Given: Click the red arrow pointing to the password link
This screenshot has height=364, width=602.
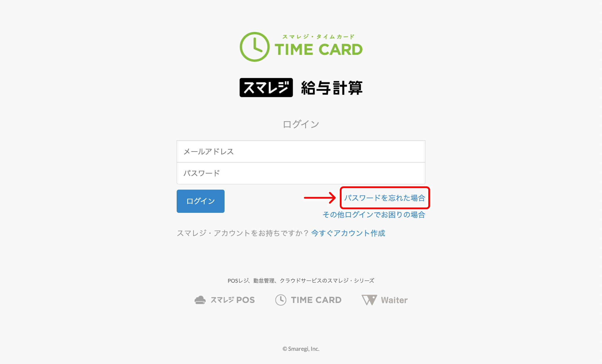Looking at the screenshot, I should (320, 198).
